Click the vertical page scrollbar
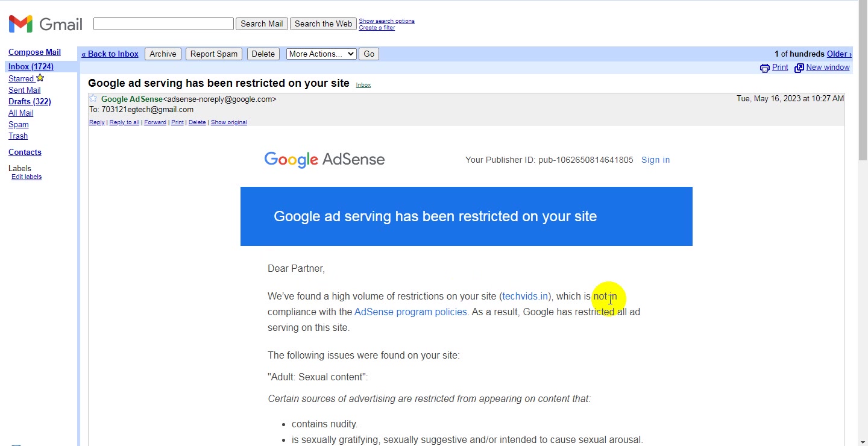 coord(863,223)
